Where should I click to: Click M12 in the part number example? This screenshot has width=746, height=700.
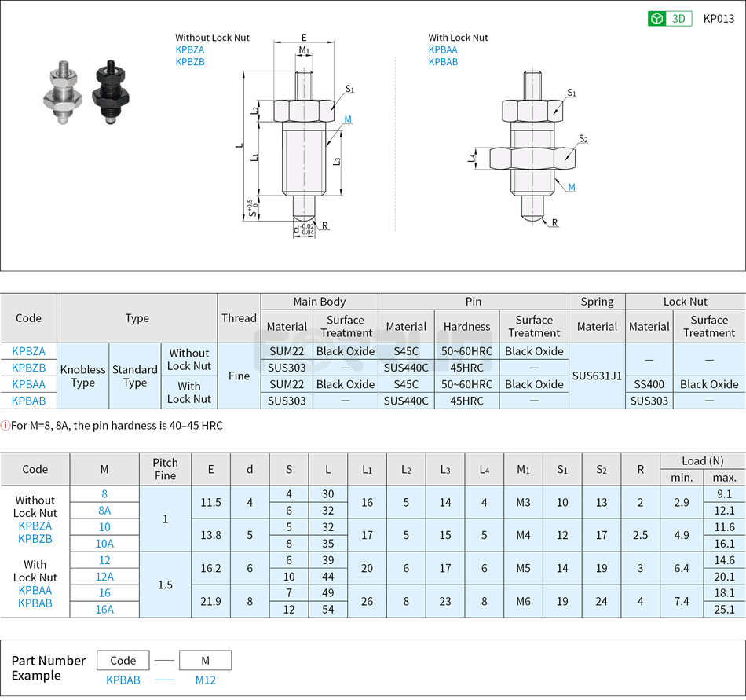pyautogui.click(x=205, y=680)
